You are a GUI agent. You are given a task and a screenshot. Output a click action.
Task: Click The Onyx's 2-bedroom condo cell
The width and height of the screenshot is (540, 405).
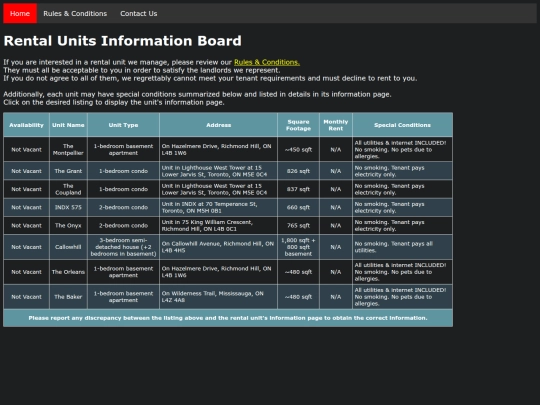[123, 226]
